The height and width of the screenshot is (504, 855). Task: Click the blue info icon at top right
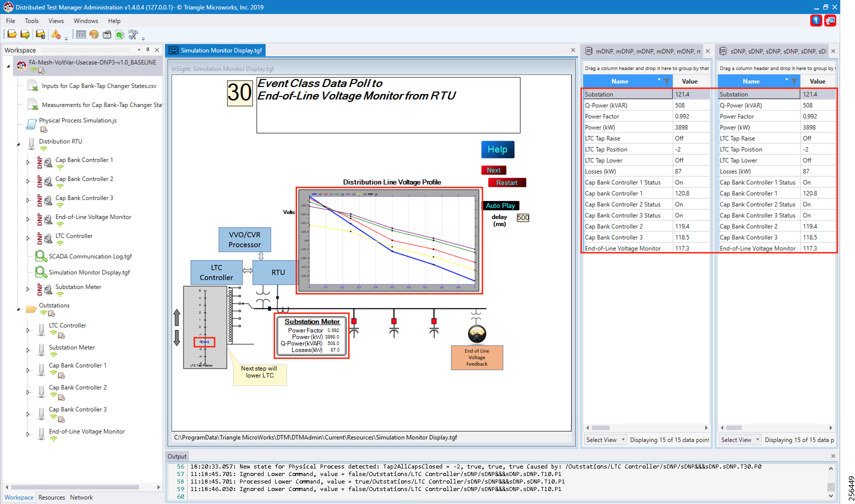point(816,21)
